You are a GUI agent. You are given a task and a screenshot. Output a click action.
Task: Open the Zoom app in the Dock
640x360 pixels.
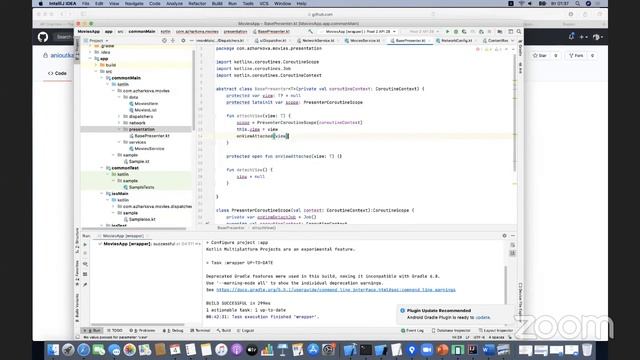pyautogui.click(x=427, y=350)
